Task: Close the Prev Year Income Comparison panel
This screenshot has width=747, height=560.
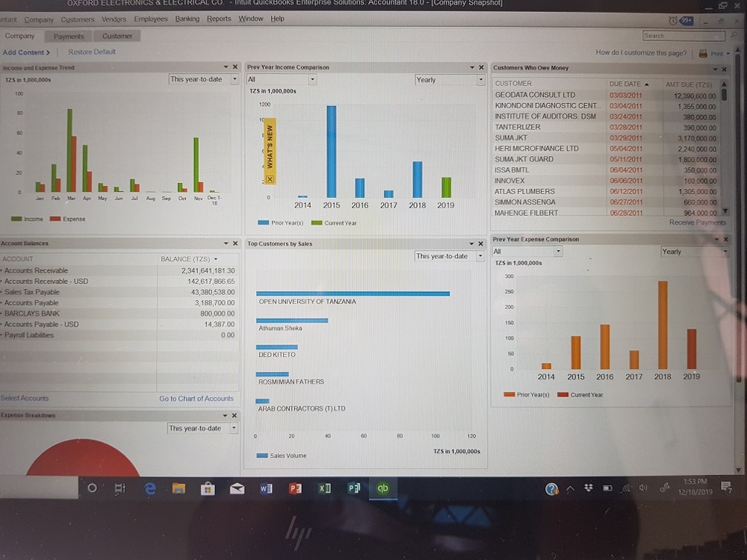Action: [481, 67]
